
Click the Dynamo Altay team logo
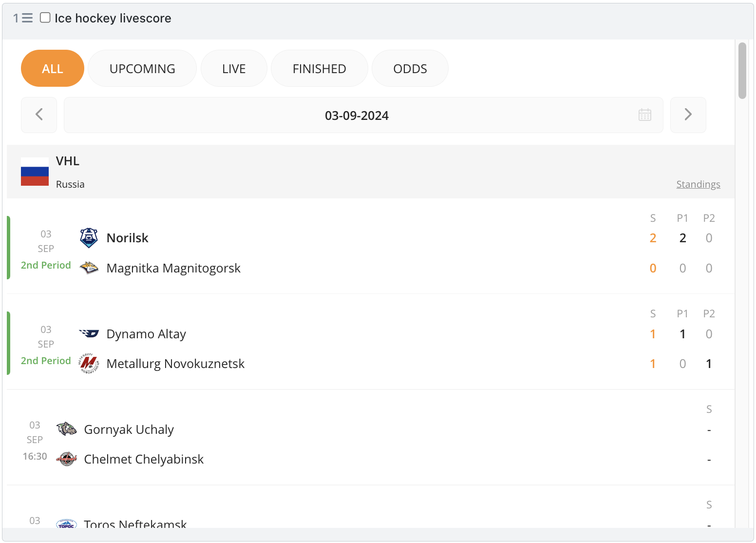[x=89, y=334]
